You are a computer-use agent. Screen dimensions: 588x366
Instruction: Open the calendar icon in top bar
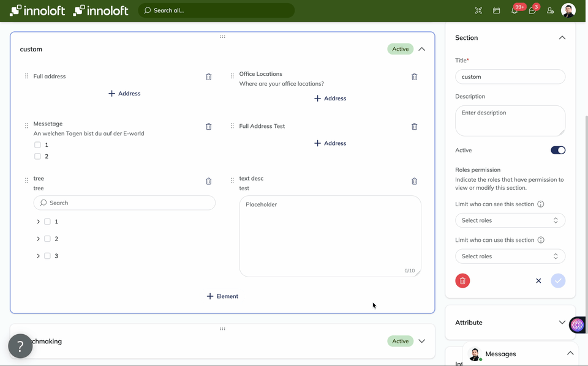click(497, 10)
